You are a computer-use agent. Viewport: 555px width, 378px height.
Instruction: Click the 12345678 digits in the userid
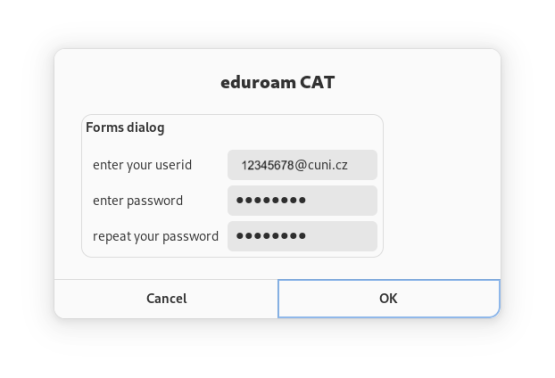(x=268, y=165)
